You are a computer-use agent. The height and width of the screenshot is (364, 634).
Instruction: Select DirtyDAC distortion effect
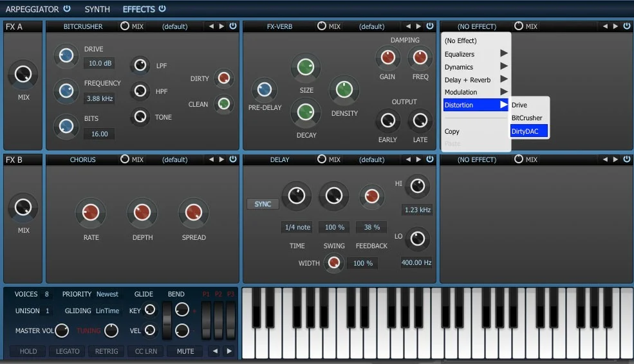pyautogui.click(x=529, y=131)
